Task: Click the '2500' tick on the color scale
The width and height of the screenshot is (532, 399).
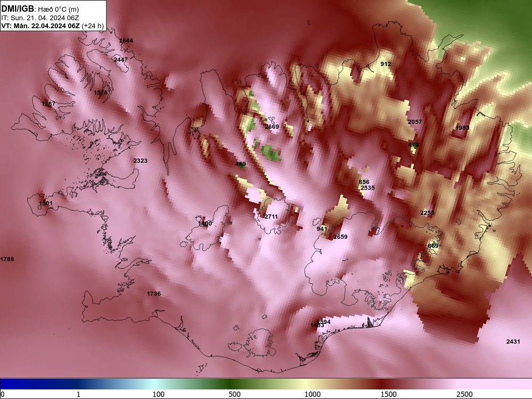Action: (464, 394)
